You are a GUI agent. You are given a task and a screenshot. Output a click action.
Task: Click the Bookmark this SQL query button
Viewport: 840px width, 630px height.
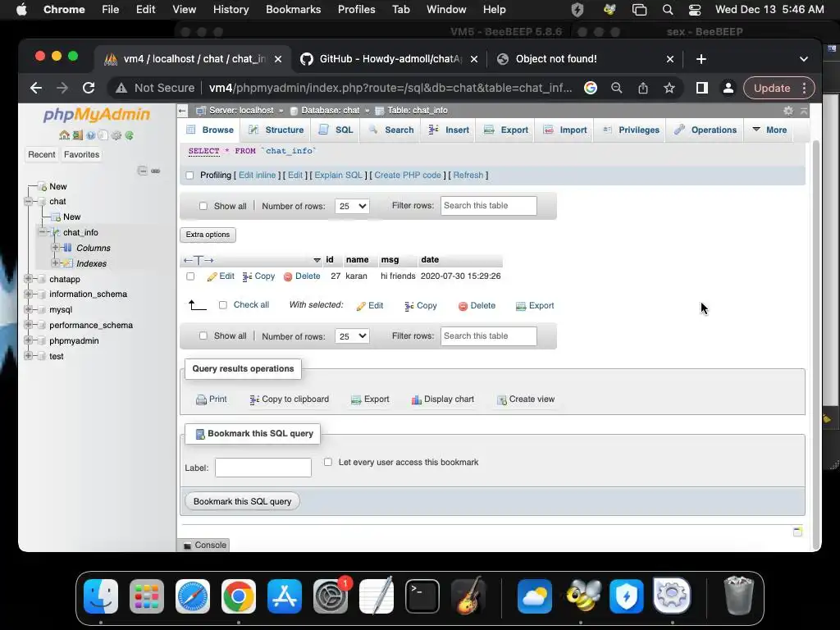click(242, 501)
